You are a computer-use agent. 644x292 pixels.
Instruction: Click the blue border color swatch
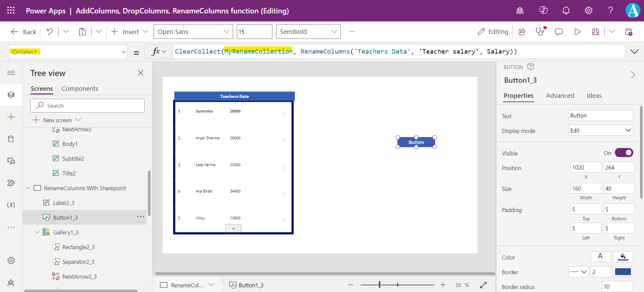coord(623,272)
